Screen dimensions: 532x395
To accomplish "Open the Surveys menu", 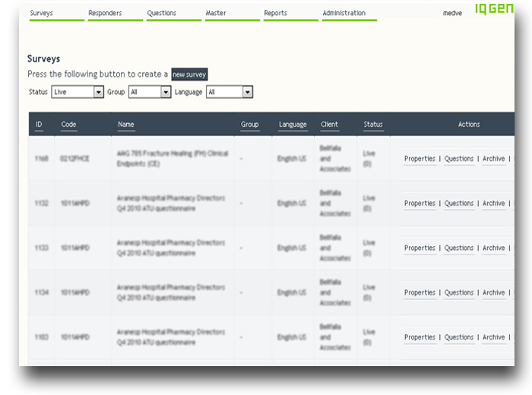I will click(x=42, y=14).
